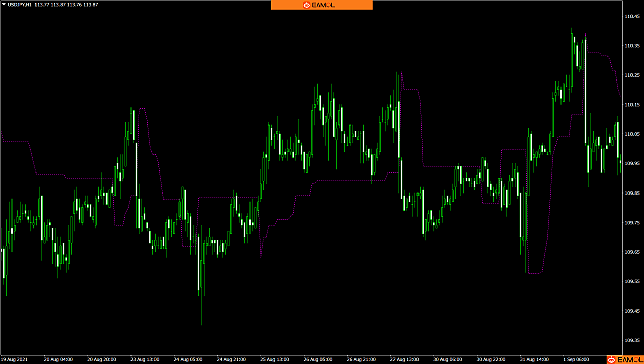Click the 30 Aug 06:00 time label
644x364 pixels.
(448, 359)
